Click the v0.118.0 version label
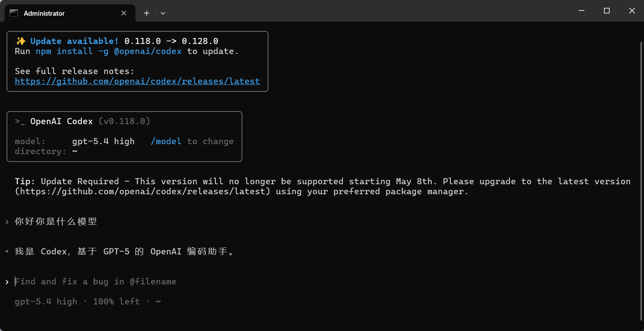The width and height of the screenshot is (644, 331). point(124,121)
